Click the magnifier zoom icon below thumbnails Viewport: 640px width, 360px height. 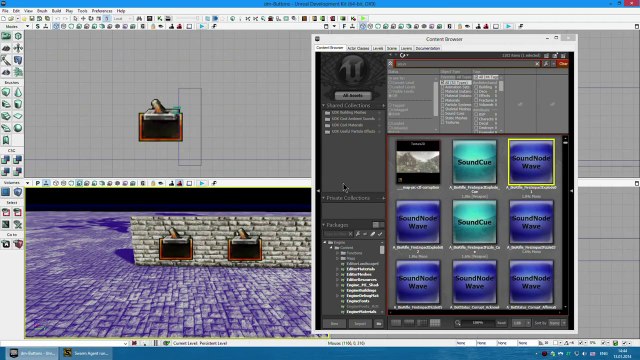(x=458, y=323)
